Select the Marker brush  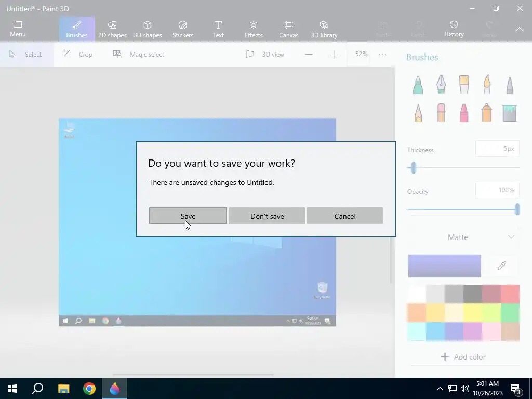pos(418,85)
